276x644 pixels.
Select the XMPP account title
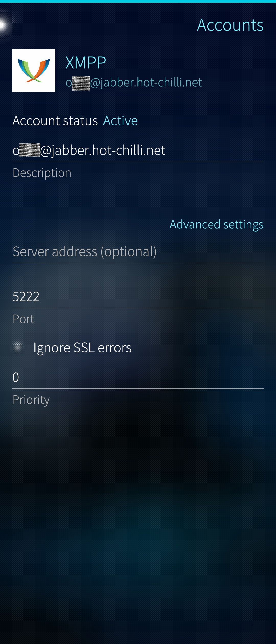pyautogui.click(x=86, y=63)
